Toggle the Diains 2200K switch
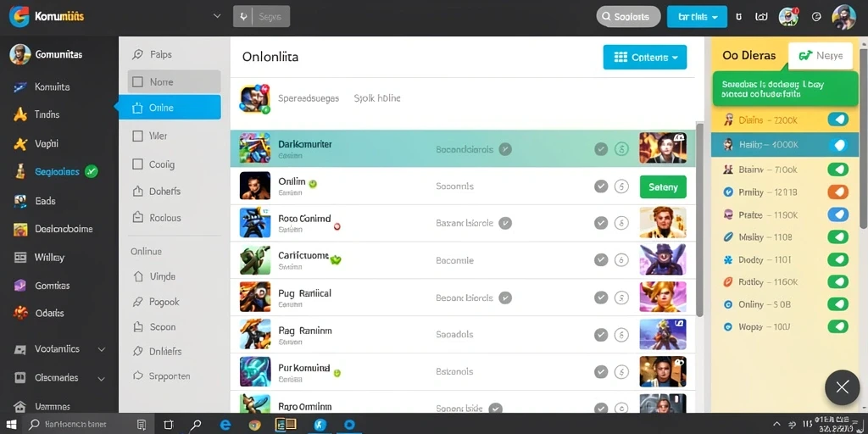Image resolution: width=868 pixels, height=434 pixels. coord(838,120)
